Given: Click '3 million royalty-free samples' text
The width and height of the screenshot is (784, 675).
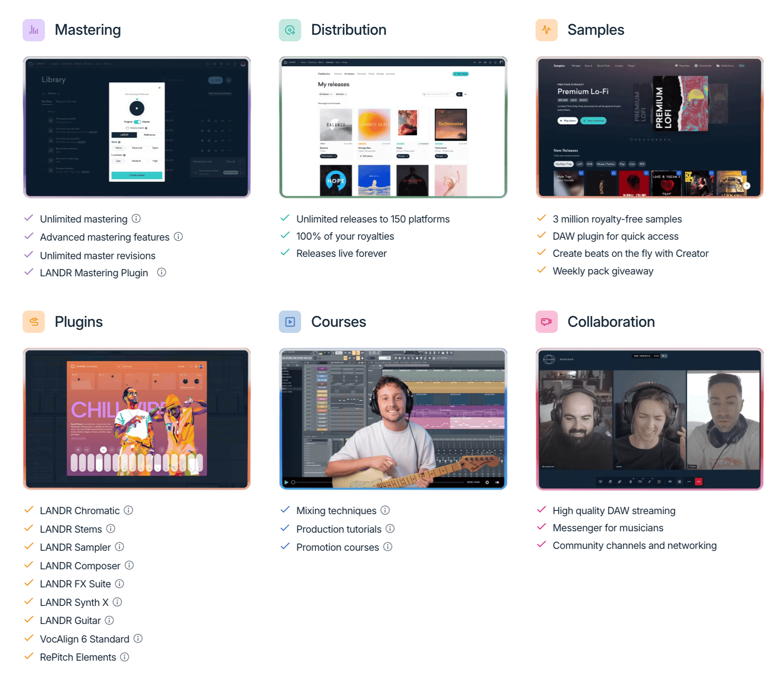Looking at the screenshot, I should 617,219.
